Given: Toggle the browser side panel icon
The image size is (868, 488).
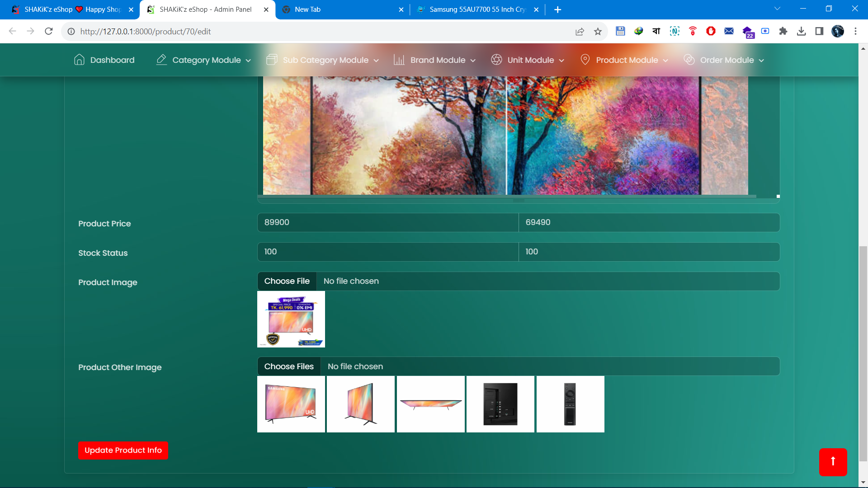Looking at the screenshot, I should 819,31.
